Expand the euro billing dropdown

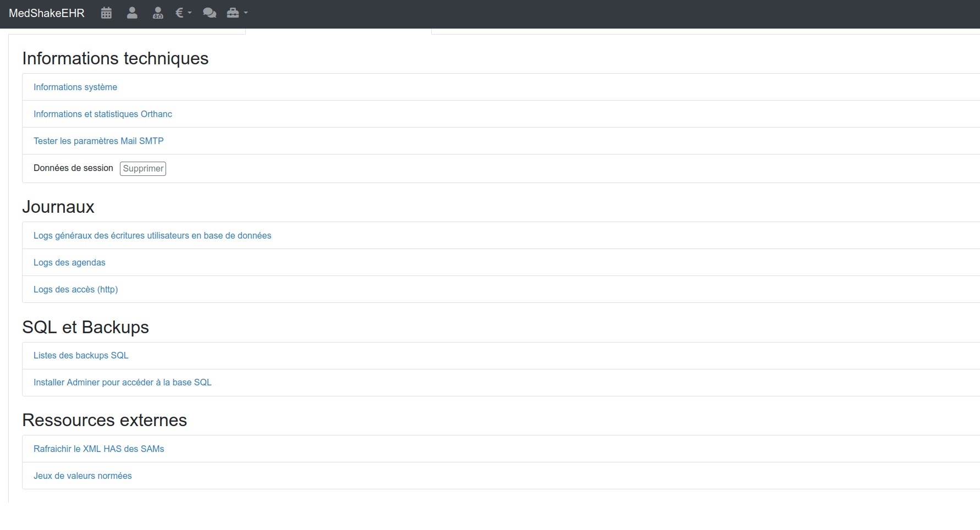click(x=183, y=13)
